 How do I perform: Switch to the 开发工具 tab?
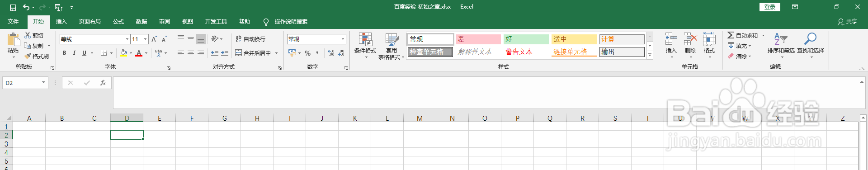(216, 22)
